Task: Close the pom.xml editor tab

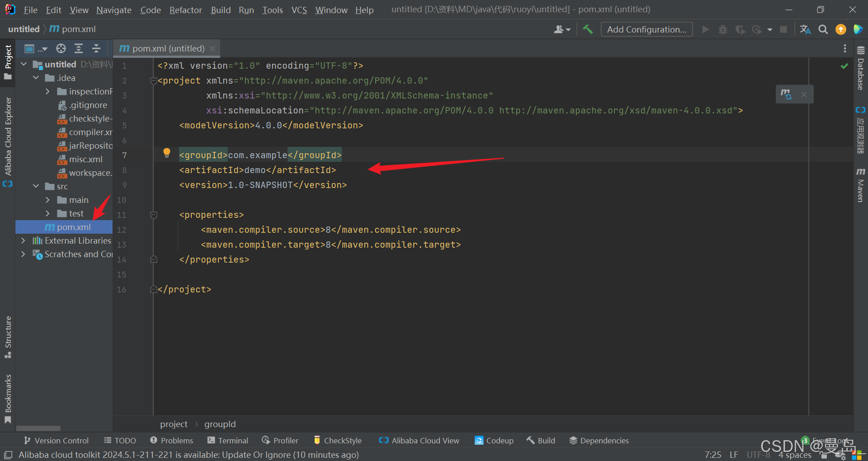Action: coord(212,48)
